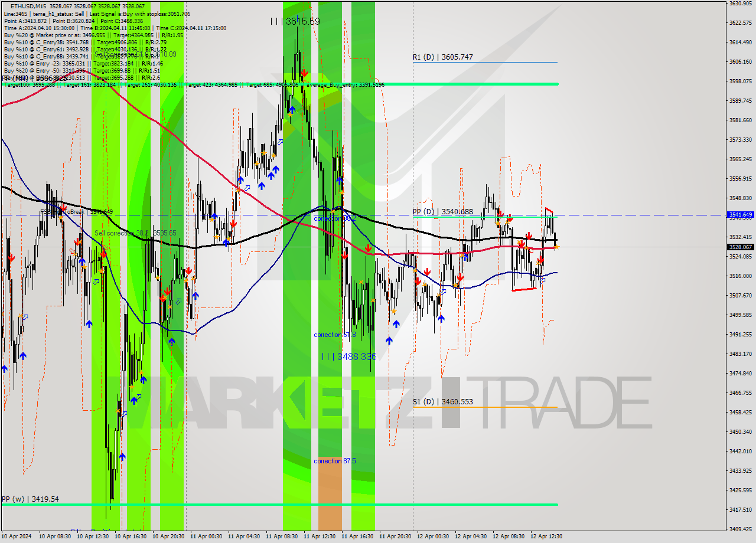Viewport: 756px width, 543px height.
Task: Click 3598.075 on the price axis
Action: [x=741, y=81]
